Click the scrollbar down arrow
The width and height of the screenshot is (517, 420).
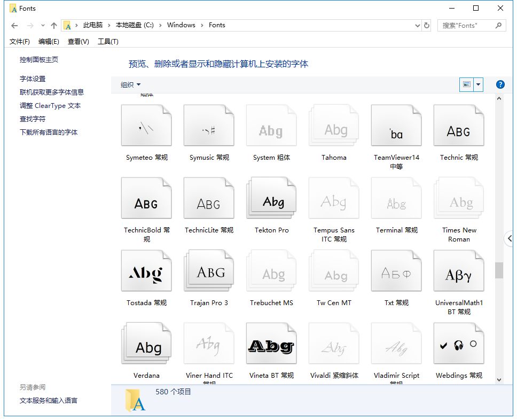499,380
